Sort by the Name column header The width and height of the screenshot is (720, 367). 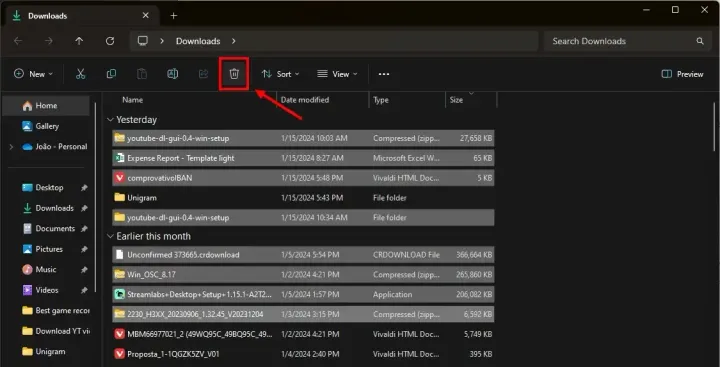pos(132,100)
